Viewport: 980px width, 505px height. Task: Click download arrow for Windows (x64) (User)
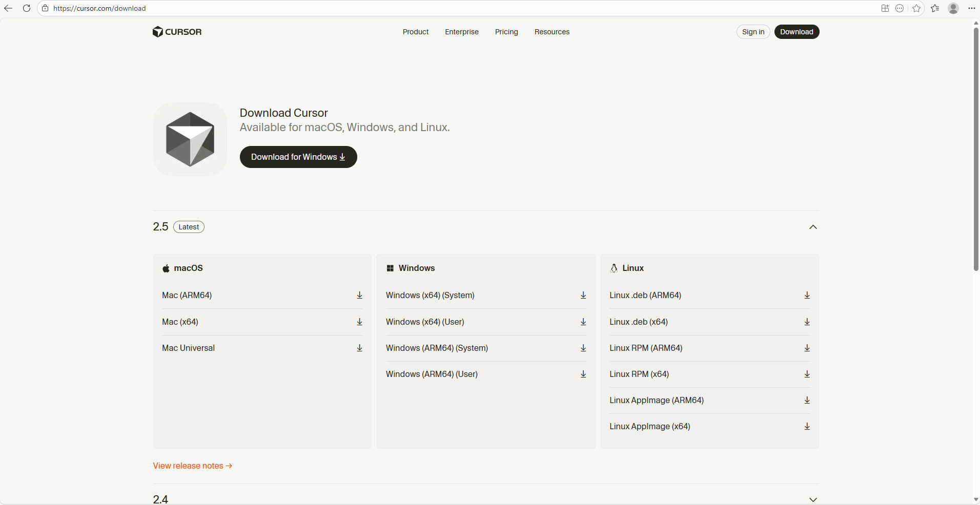tap(583, 322)
